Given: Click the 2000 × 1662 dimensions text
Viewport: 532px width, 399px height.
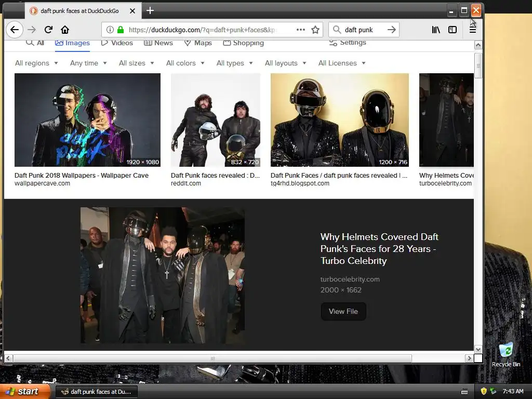Looking at the screenshot, I should [341, 290].
